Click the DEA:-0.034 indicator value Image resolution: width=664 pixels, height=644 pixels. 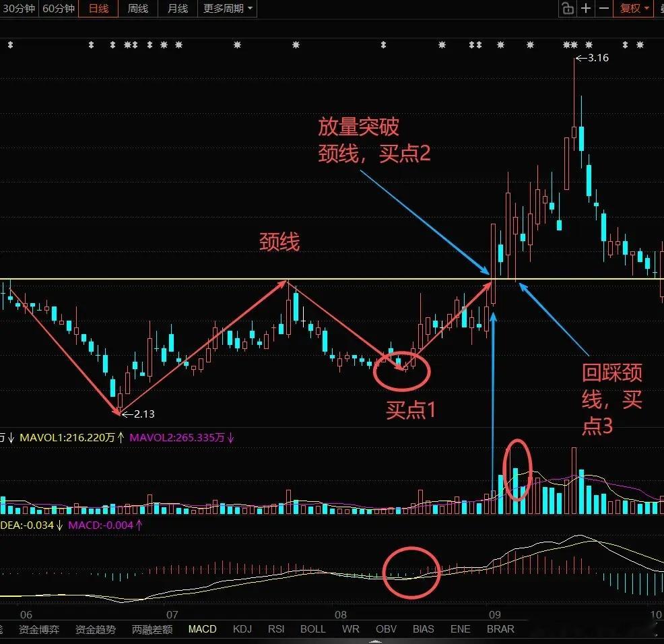tap(27, 525)
